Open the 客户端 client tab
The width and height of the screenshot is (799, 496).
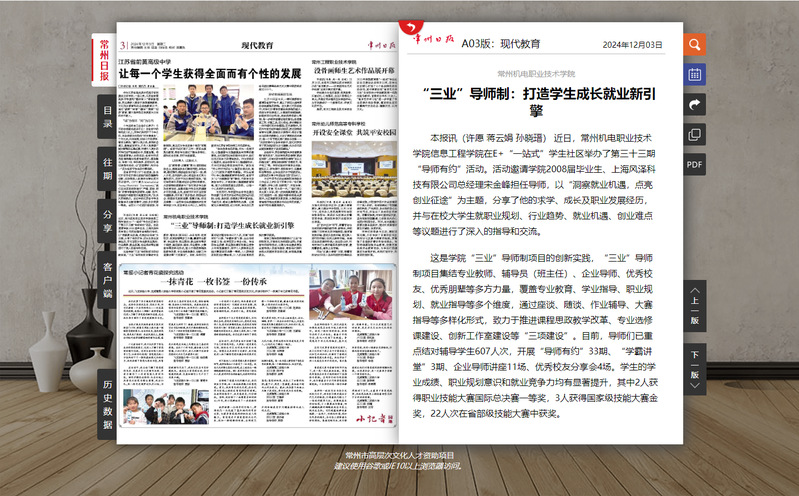[x=107, y=279]
